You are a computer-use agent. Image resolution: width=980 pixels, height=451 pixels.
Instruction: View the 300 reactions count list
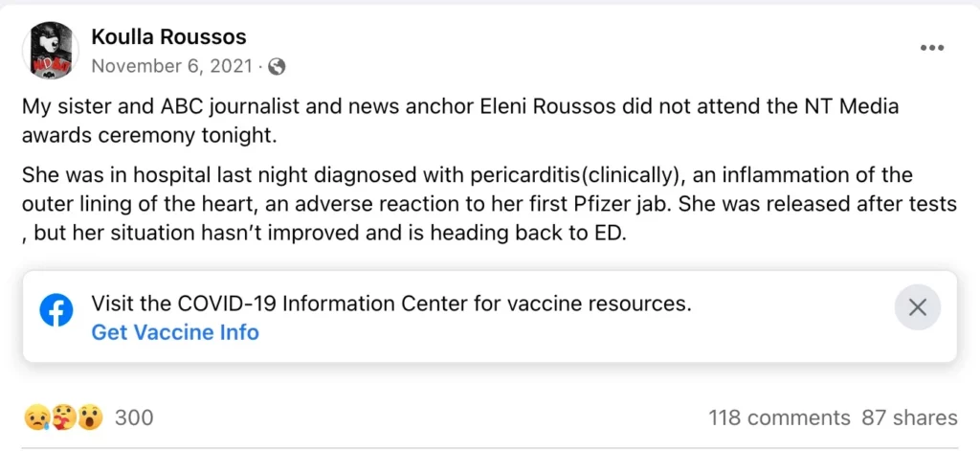pyautogui.click(x=134, y=417)
